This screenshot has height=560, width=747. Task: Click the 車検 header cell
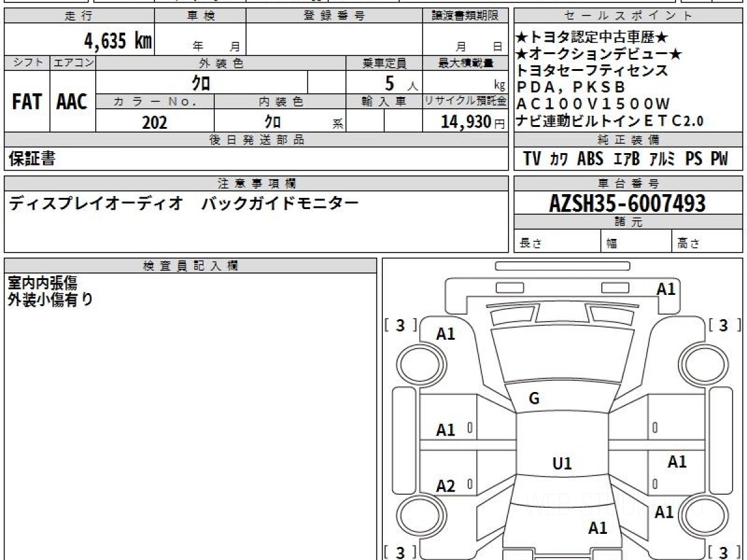(x=200, y=16)
